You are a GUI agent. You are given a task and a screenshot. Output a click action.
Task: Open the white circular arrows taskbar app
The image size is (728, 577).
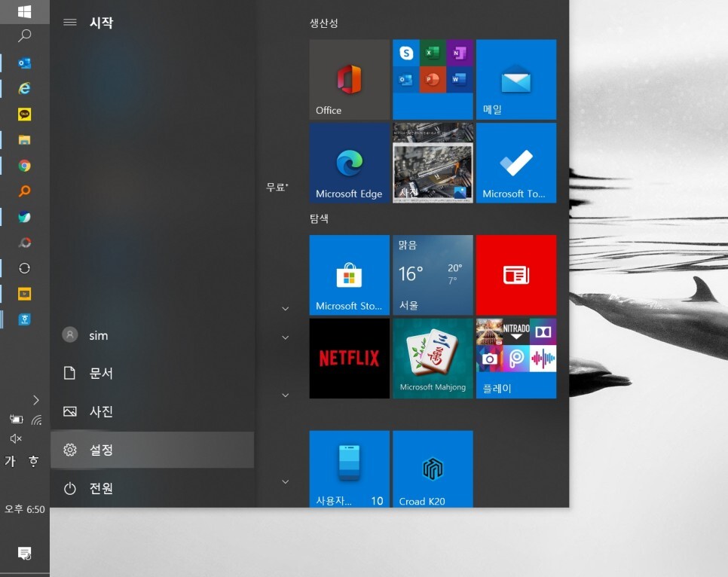coord(24,268)
